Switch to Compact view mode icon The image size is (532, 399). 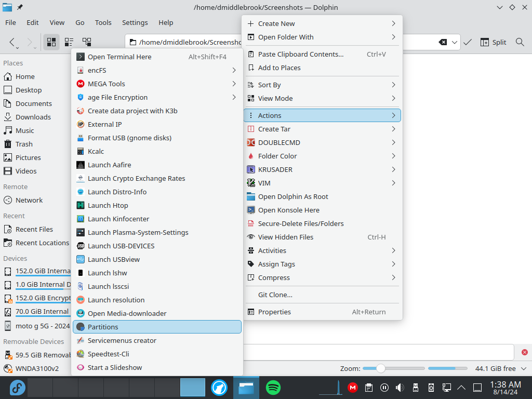click(69, 42)
